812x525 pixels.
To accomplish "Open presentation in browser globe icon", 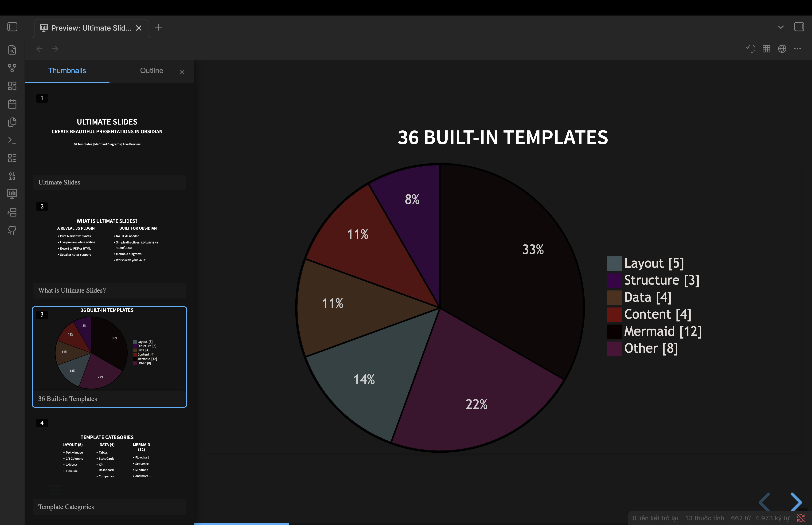I will tap(782, 49).
